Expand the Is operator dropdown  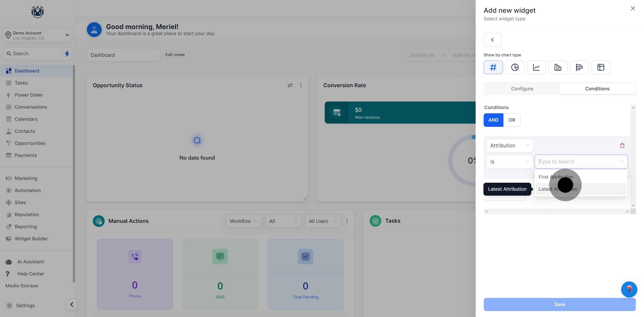pos(509,162)
